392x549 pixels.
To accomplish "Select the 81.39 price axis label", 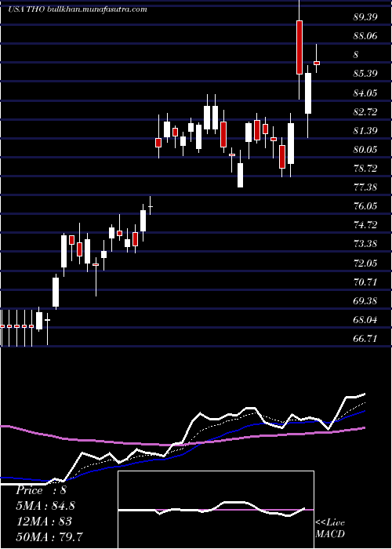I will 365,131.
